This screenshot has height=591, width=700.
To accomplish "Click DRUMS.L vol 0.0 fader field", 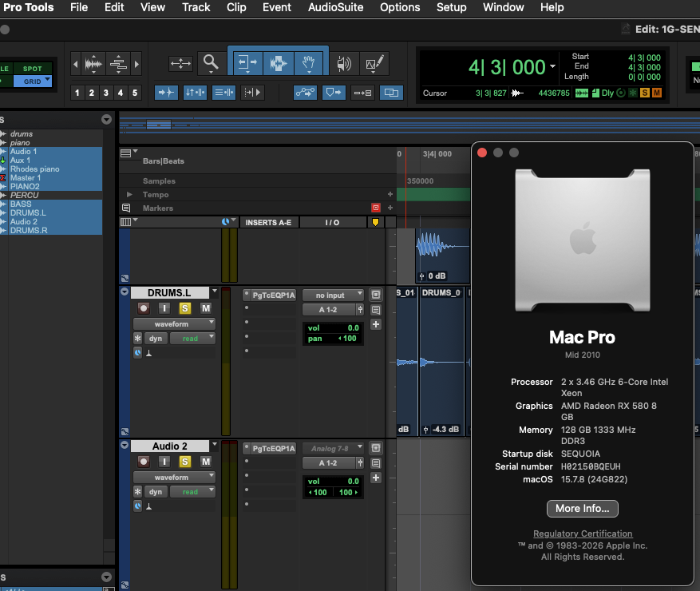I will (333, 328).
